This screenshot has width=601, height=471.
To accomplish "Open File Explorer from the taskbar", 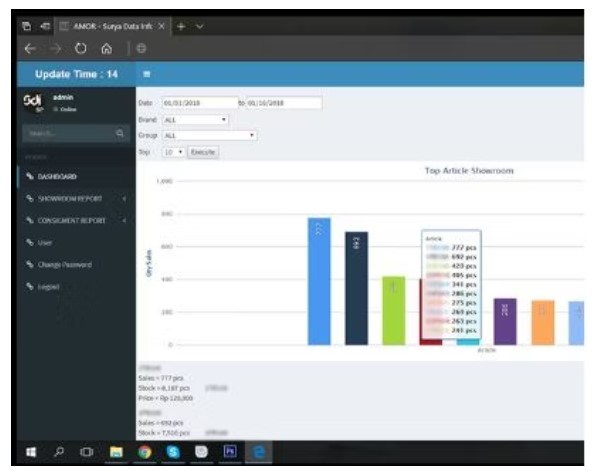I will 116,452.
